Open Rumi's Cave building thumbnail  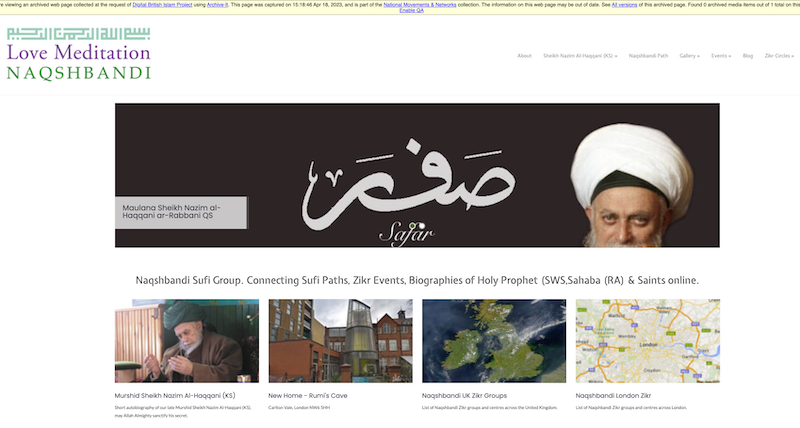340,341
